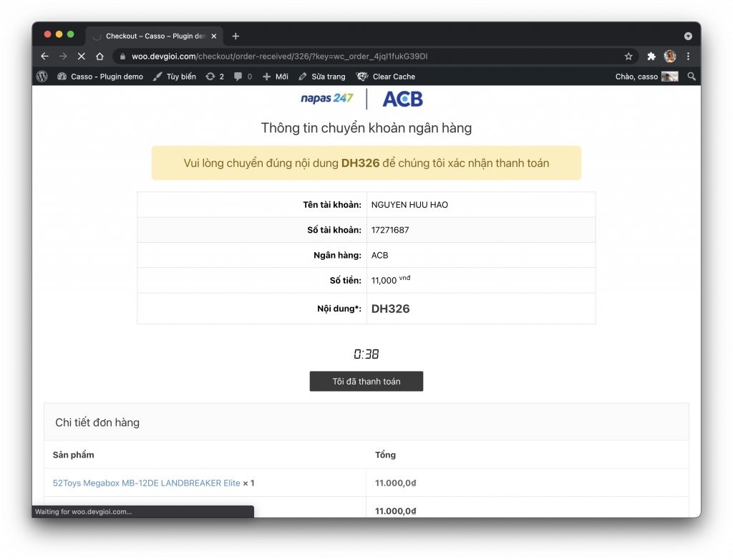The image size is (733, 560).
Task: Click the browser forward arrow
Action: coord(63,56)
